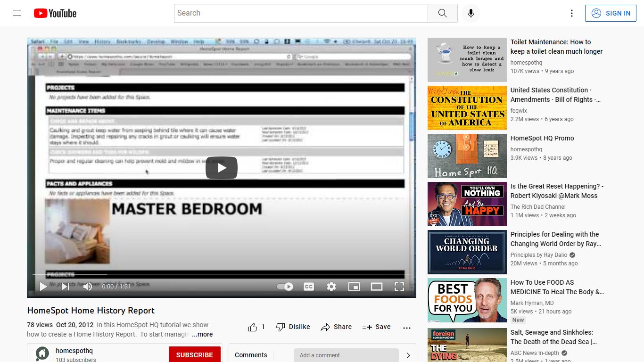
Task: Click the video title HomeSpot Home History Report
Action: pyautogui.click(x=91, y=311)
